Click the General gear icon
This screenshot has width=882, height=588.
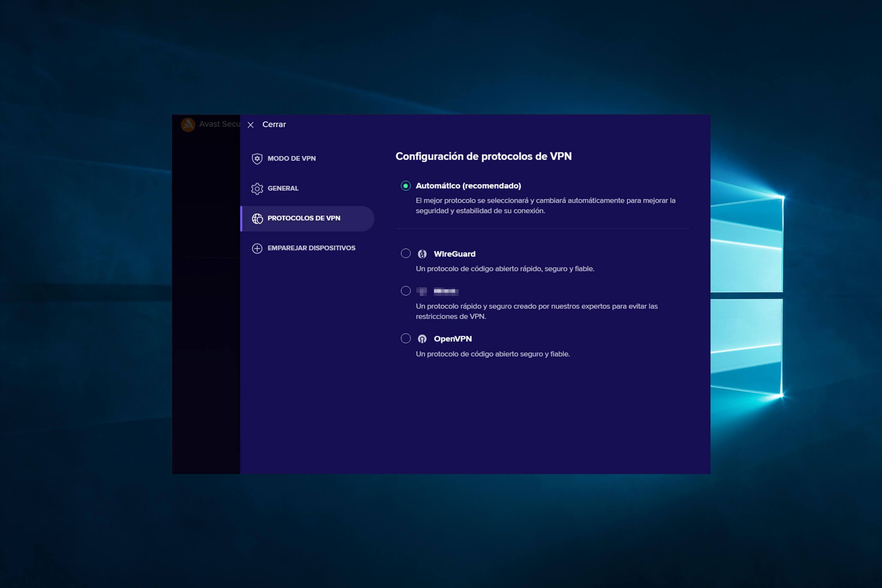click(257, 189)
